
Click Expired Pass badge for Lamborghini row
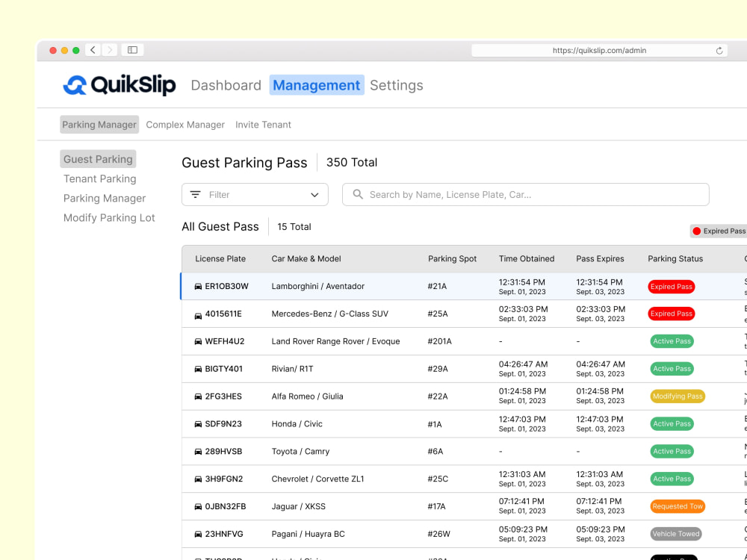pos(671,287)
